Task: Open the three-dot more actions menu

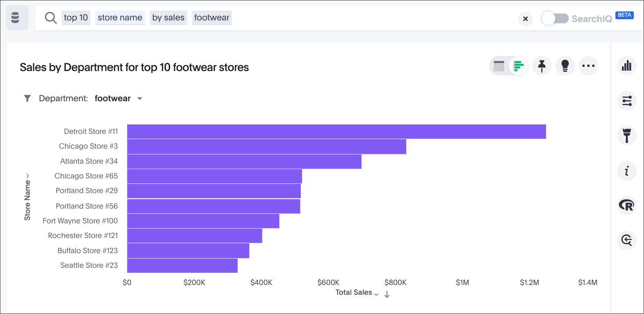Action: [x=588, y=66]
